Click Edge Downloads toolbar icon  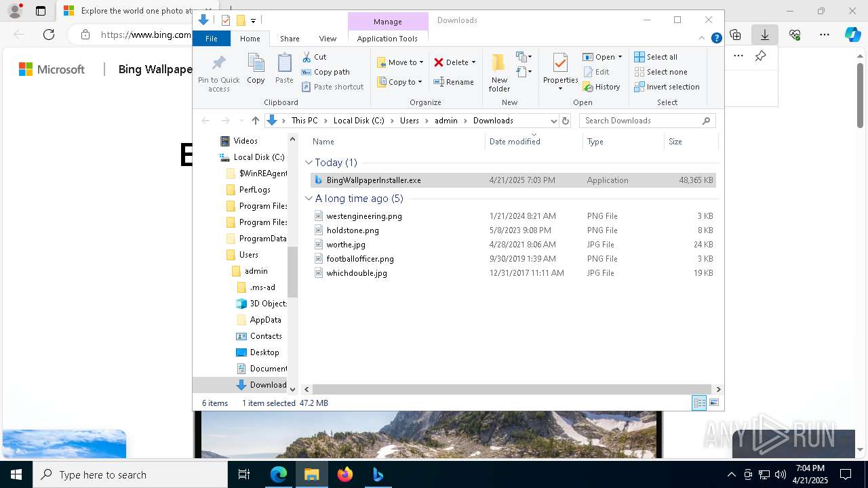pos(764,35)
